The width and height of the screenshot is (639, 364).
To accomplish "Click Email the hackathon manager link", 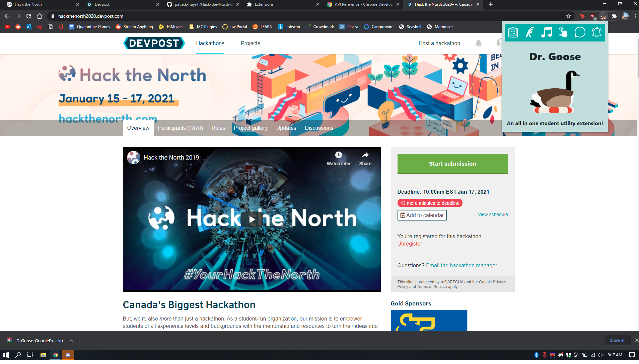I will (x=461, y=265).
